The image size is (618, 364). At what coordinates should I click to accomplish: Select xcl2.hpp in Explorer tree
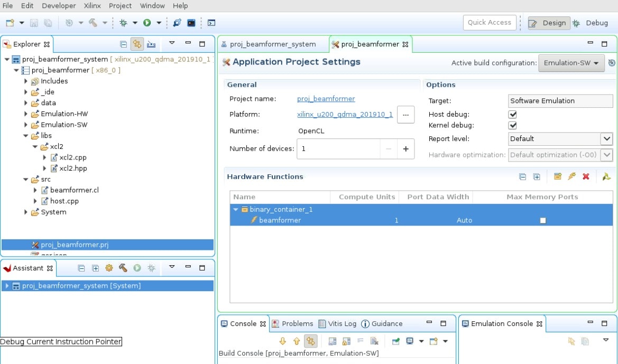point(73,168)
